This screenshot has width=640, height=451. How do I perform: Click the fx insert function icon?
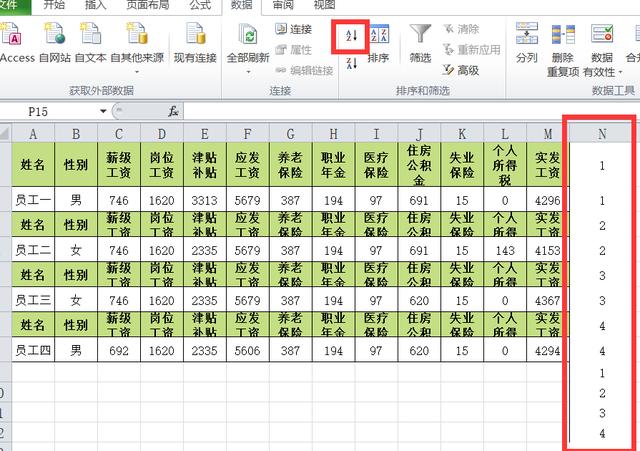(173, 111)
